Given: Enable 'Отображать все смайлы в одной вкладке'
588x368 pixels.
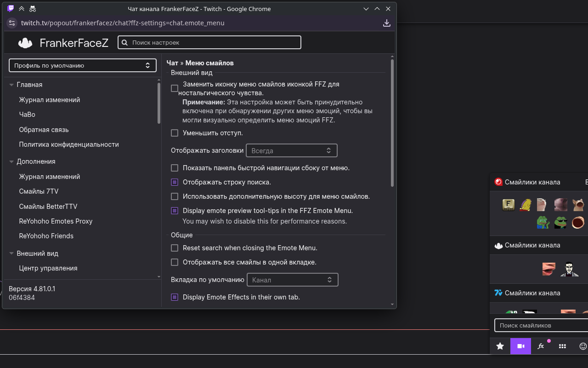Looking at the screenshot, I should point(175,262).
